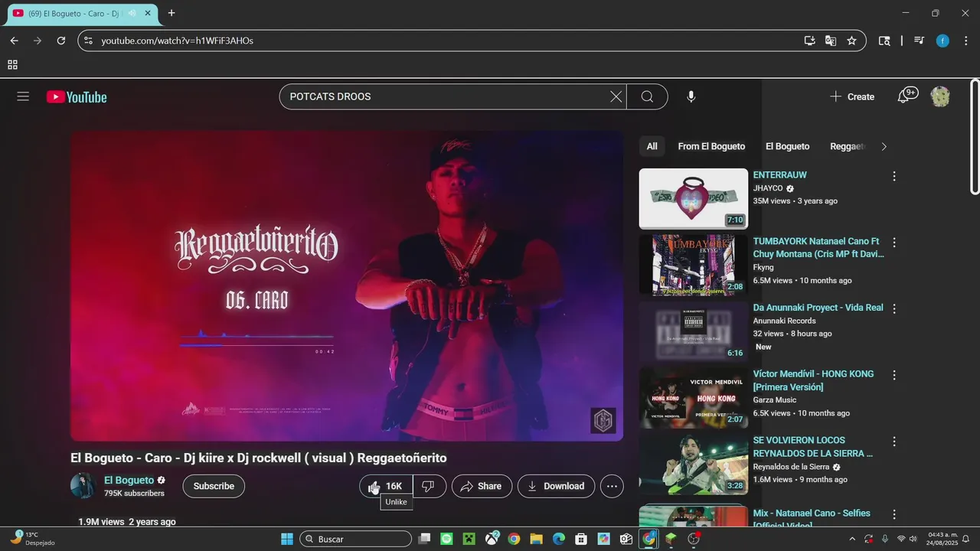This screenshot has height=551, width=980.
Task: Click the video player to pause
Action: 347,285
